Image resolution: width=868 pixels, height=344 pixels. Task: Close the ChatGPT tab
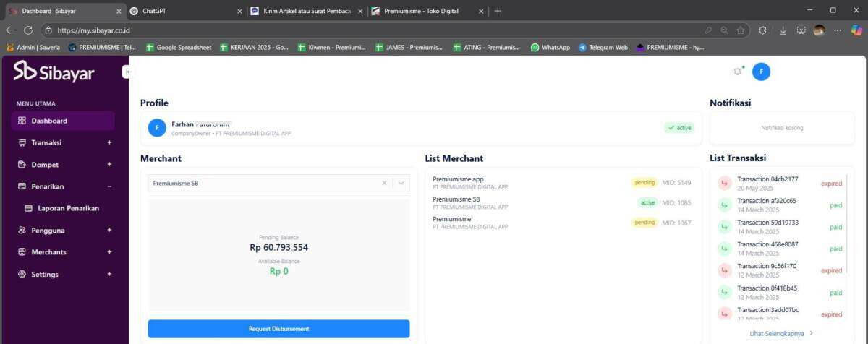coord(240,11)
